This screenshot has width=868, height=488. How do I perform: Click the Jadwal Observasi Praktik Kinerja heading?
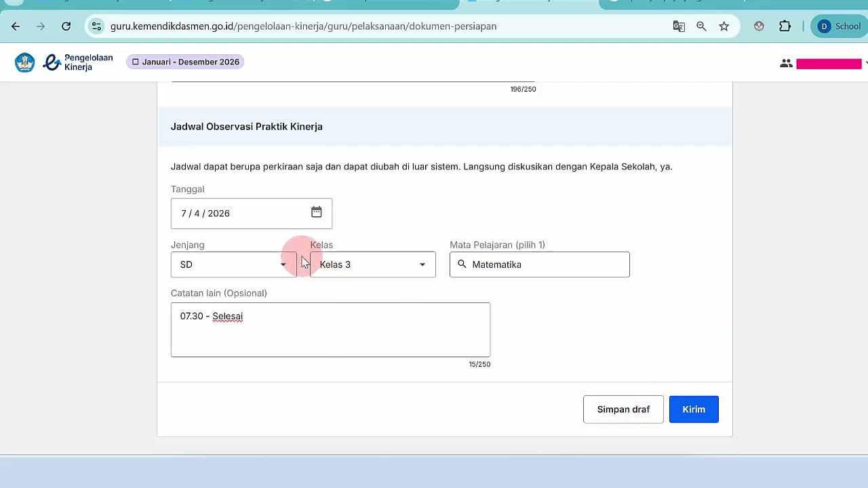click(247, 127)
